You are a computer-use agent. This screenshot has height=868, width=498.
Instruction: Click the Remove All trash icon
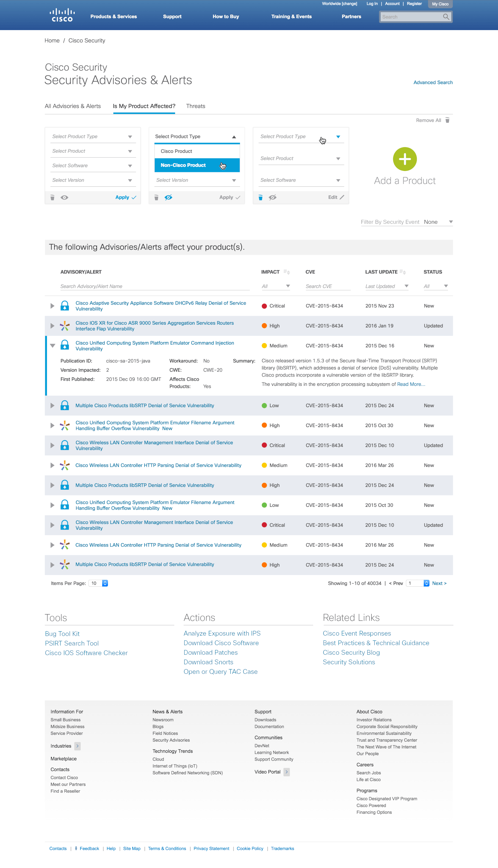point(447,120)
